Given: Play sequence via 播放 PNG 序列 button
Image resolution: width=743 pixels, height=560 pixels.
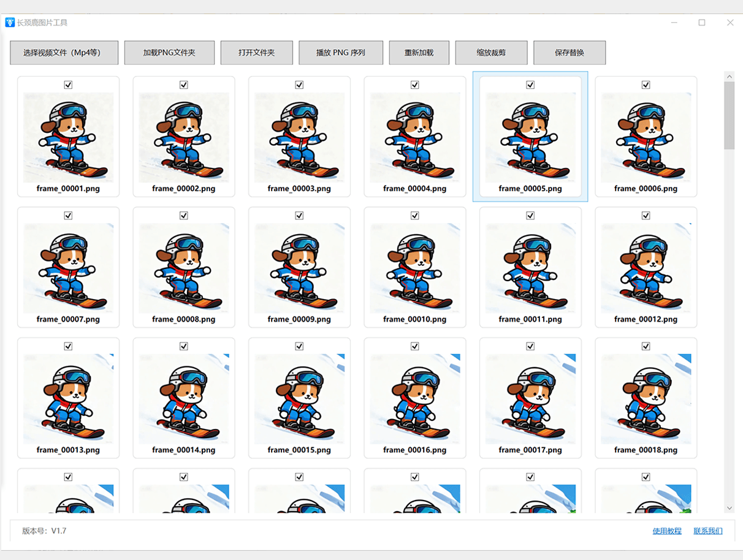Looking at the screenshot, I should (341, 53).
